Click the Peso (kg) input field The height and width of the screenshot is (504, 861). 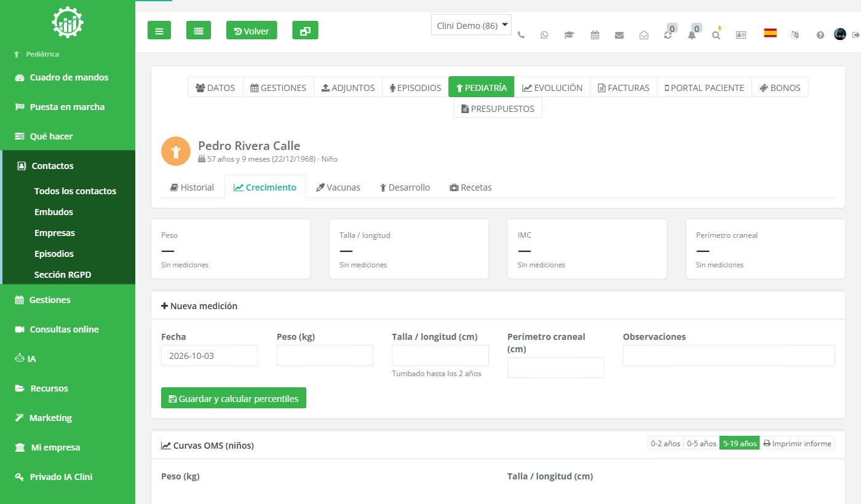click(x=325, y=355)
